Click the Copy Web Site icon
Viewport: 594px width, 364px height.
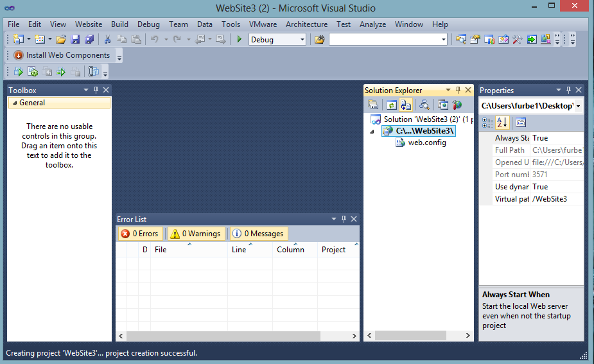pyautogui.click(x=442, y=105)
